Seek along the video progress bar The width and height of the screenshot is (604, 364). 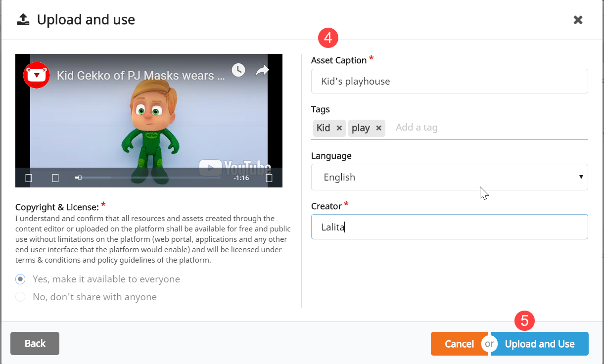point(148,178)
